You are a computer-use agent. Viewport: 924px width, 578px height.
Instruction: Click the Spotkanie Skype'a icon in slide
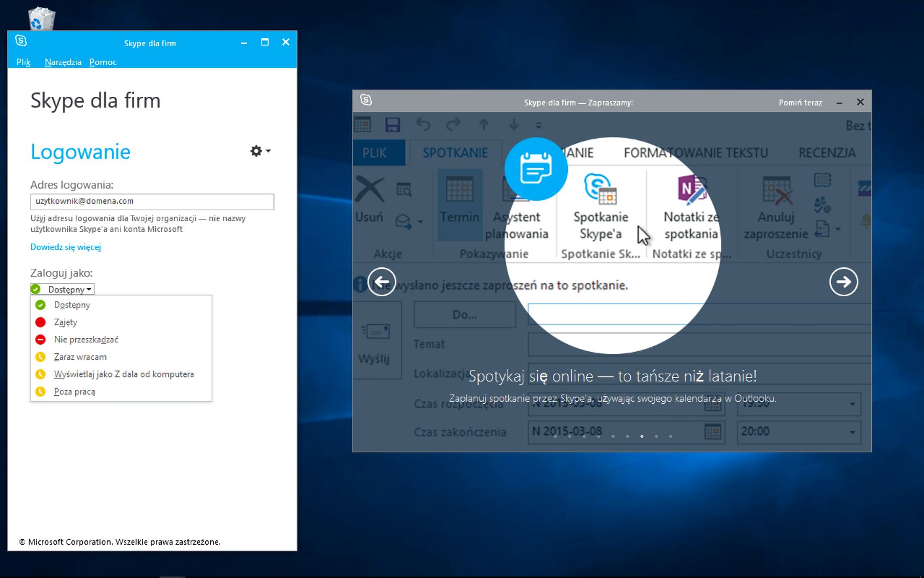click(x=600, y=189)
